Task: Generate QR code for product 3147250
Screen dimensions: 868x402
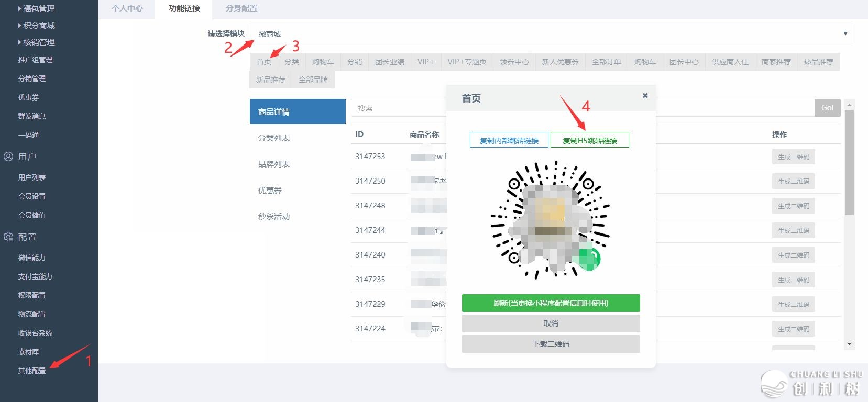Action: (794, 181)
